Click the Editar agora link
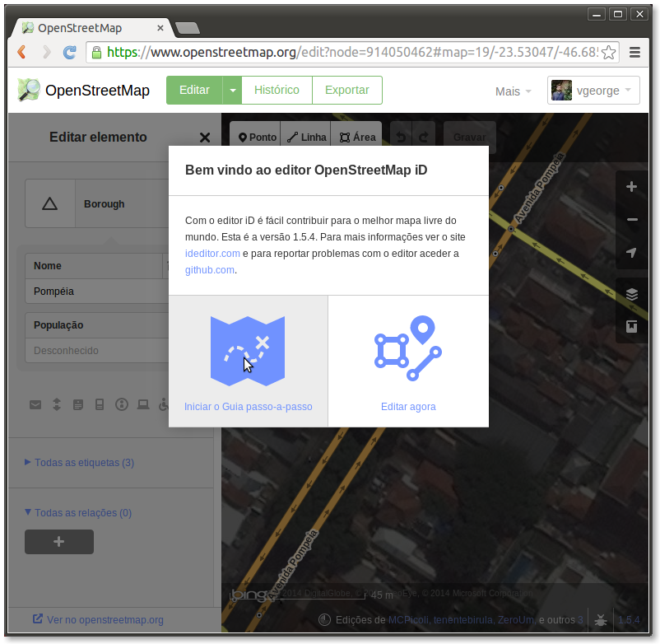Viewport: 660px width, 644px height. click(408, 407)
